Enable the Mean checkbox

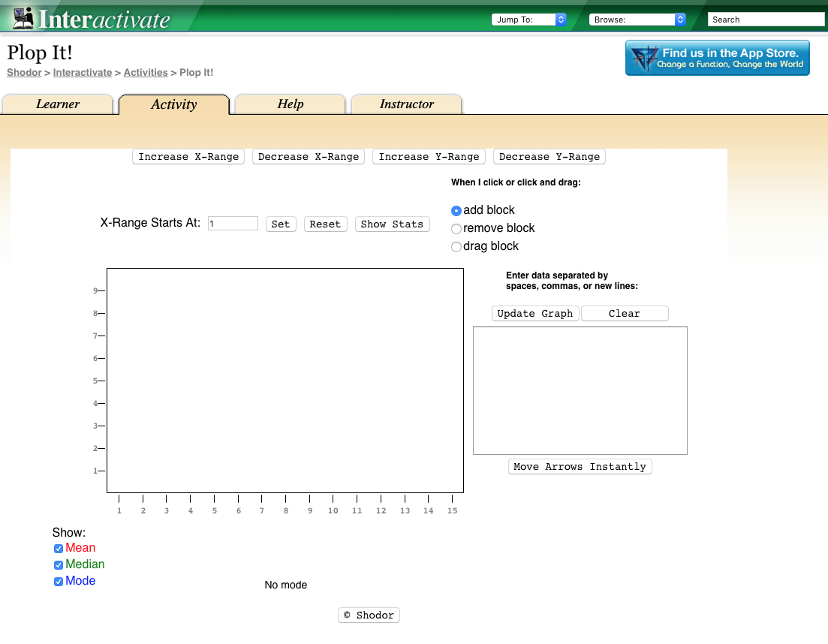(59, 549)
